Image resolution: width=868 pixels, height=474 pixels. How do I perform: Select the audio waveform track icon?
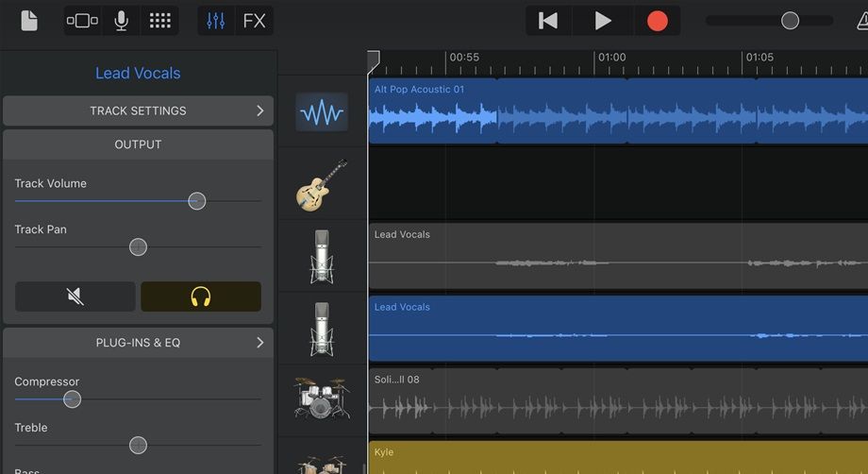(322, 112)
